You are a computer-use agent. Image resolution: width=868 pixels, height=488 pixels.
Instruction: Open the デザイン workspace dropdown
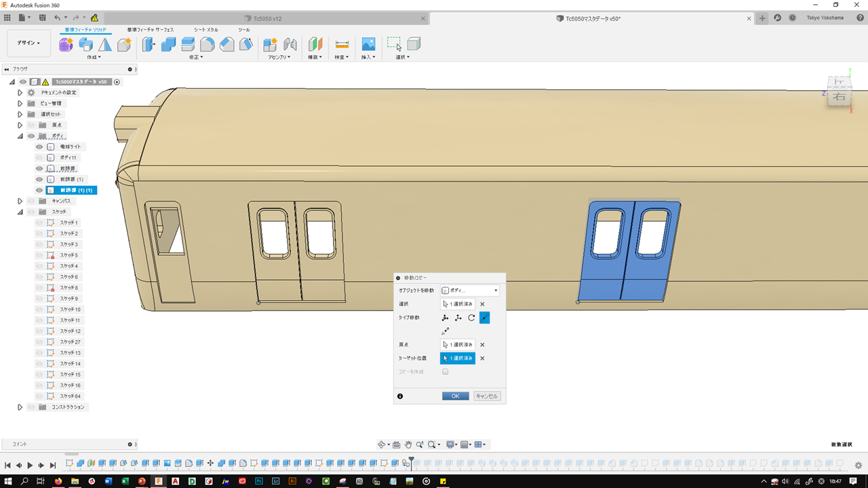pos(28,43)
